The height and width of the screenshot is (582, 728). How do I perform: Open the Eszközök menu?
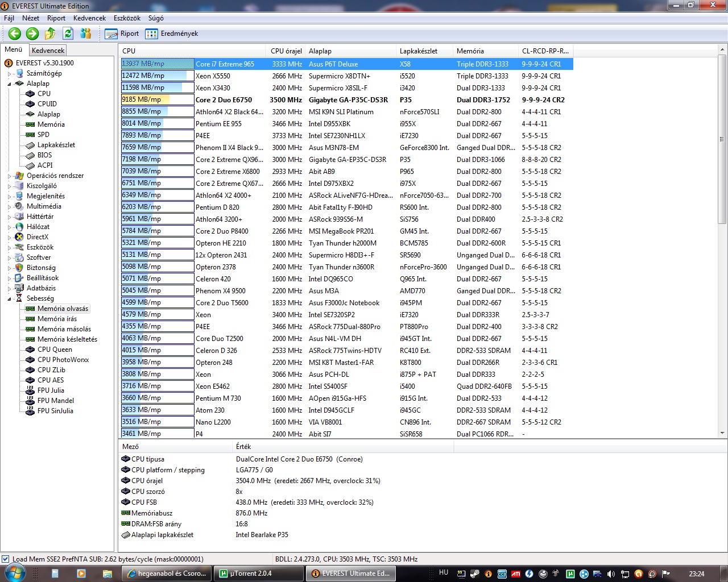(127, 18)
